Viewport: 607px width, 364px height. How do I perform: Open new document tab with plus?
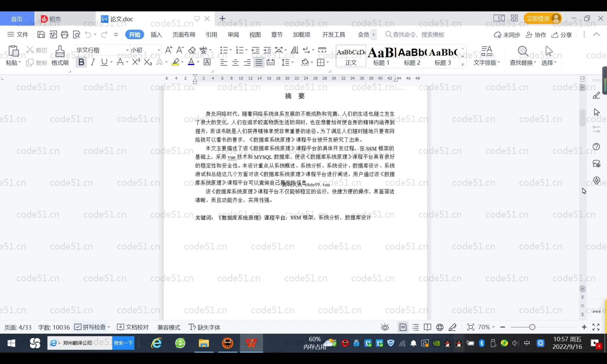(222, 18)
